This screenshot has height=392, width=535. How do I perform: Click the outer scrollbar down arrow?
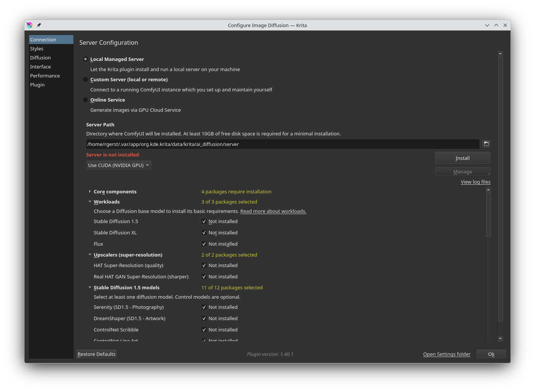coord(500,339)
